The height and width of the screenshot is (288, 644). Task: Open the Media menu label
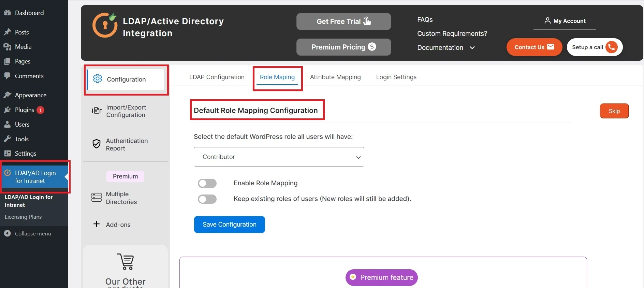23,47
